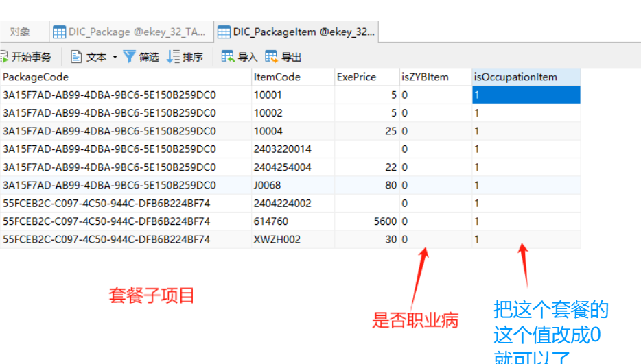Select the ItemCode cell J0068
641x364 pixels.
pyautogui.click(x=293, y=185)
